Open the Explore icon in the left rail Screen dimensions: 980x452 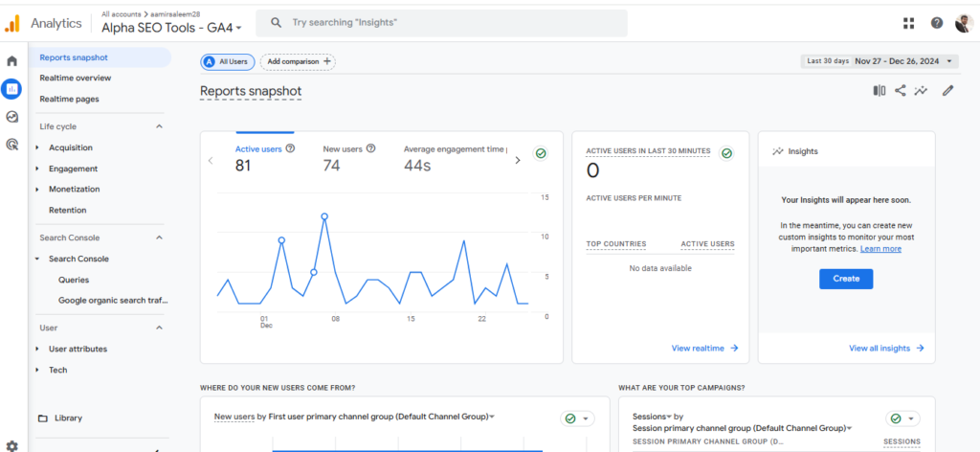tap(11, 117)
